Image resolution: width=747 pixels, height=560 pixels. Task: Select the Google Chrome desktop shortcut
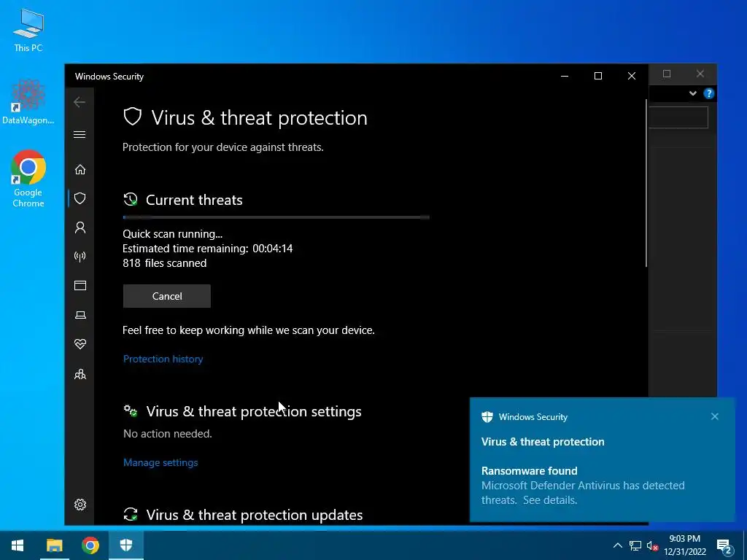[x=28, y=179]
